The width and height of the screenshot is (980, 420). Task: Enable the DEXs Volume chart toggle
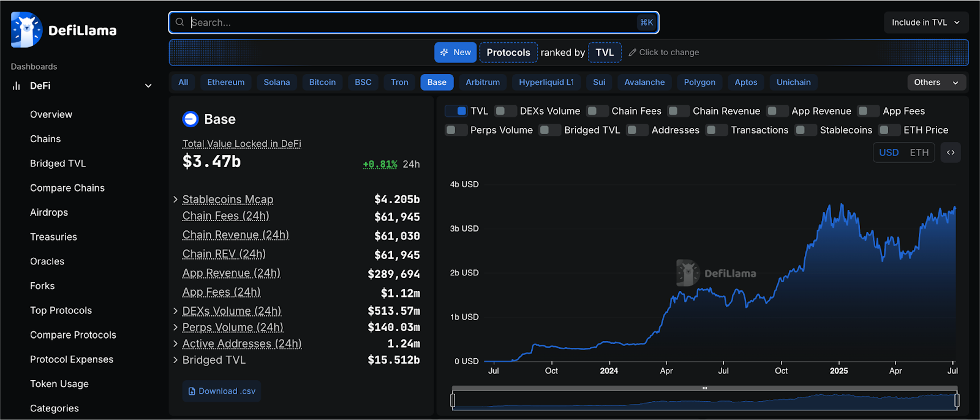tap(505, 111)
